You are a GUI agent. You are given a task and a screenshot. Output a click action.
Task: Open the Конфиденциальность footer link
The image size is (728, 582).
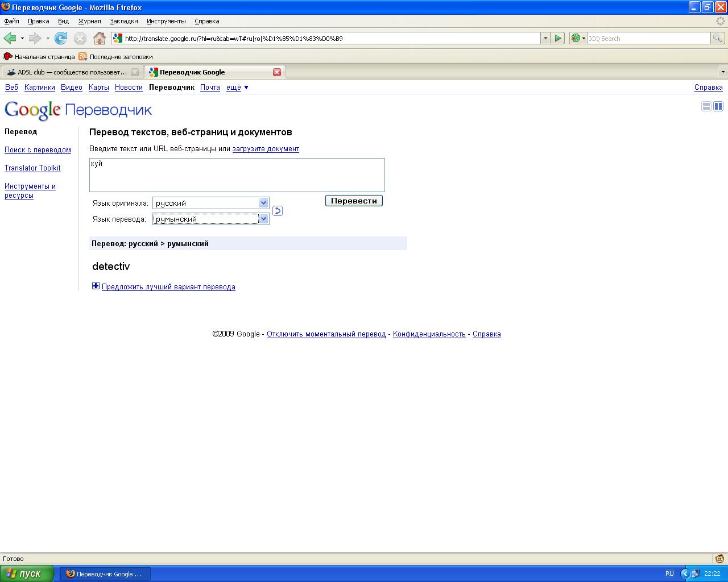[x=429, y=334]
